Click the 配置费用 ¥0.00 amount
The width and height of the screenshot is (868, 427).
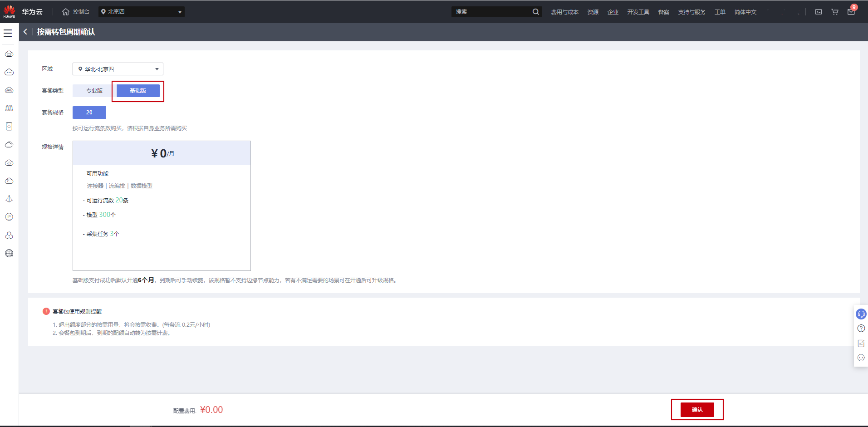211,410
